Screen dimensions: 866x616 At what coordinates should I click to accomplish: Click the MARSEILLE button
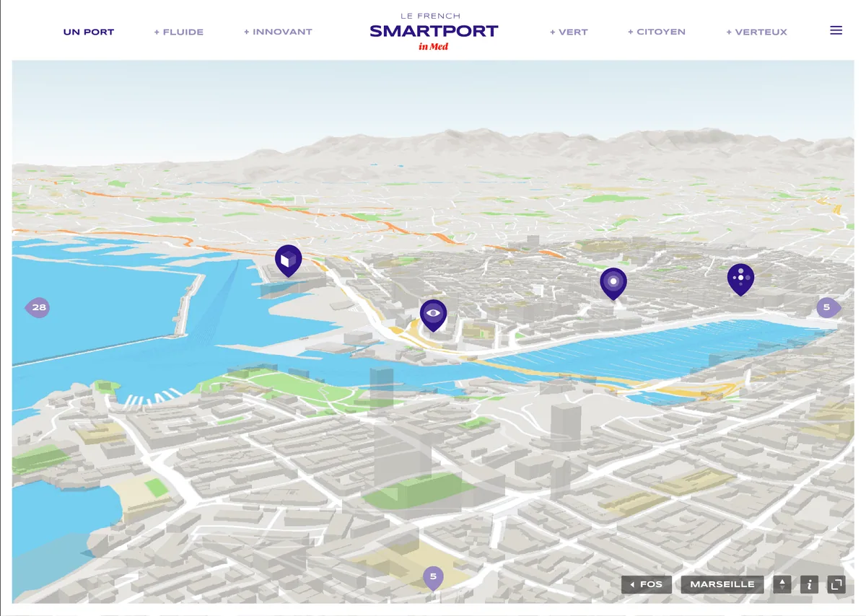point(722,584)
